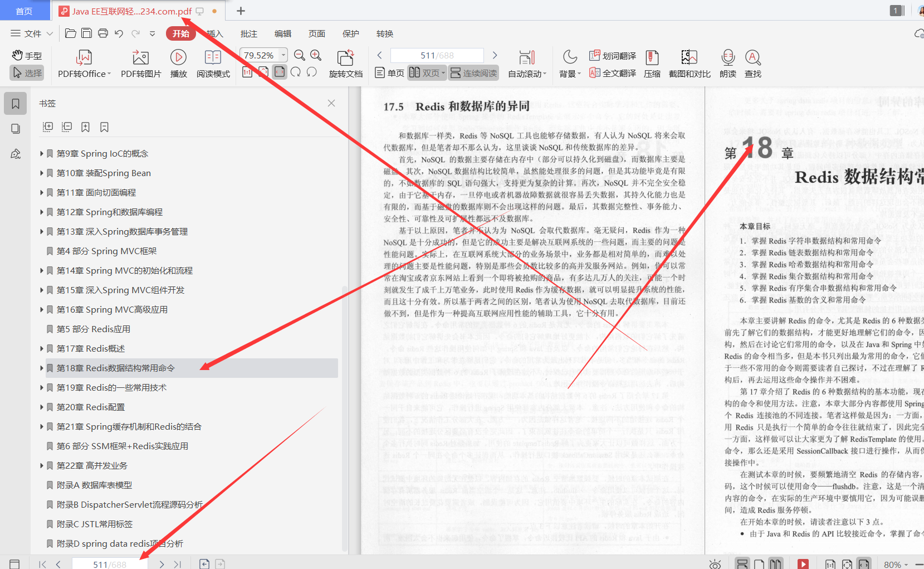
Task: Expand all bookmarks icon
Action: click(x=48, y=127)
